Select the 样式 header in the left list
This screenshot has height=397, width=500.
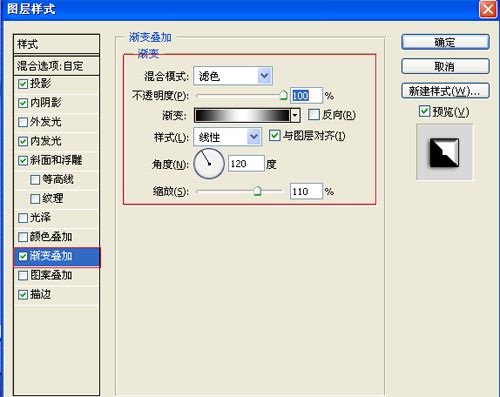click(56, 44)
